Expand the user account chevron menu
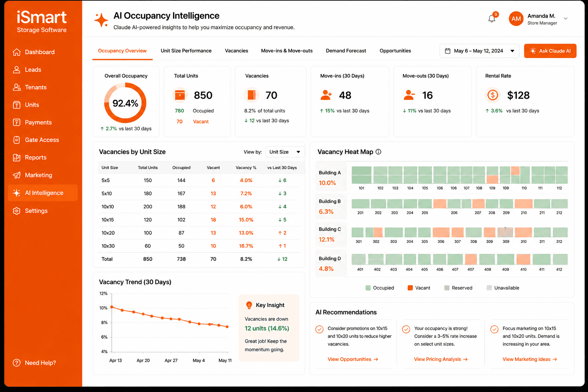Screen dimensions: 588x392 [x=565, y=19]
